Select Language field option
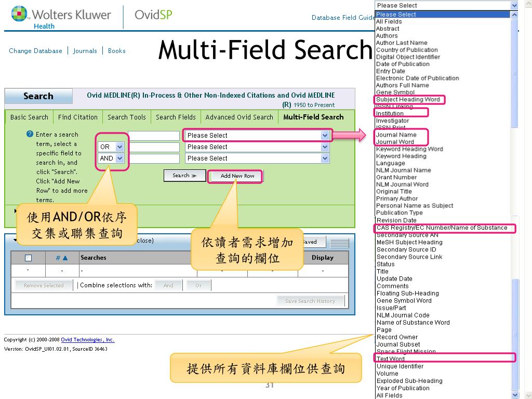Image resolution: width=532 pixels, height=399 pixels. click(391, 163)
